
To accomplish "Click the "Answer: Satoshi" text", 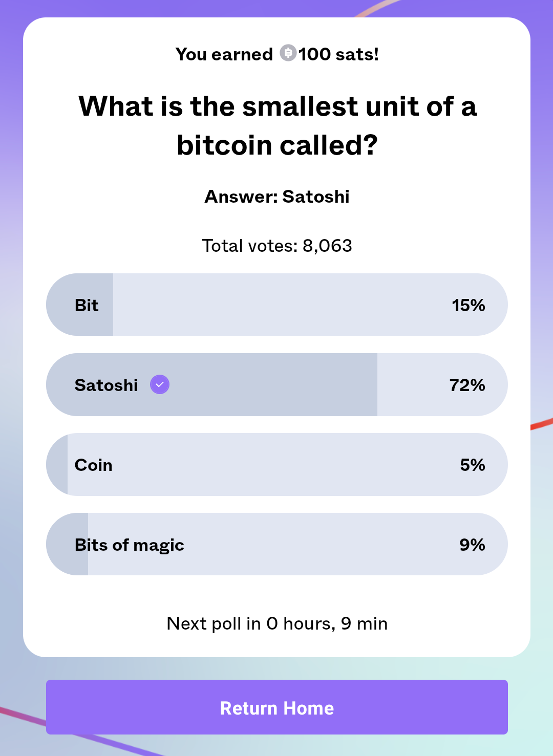I will 277,197.
